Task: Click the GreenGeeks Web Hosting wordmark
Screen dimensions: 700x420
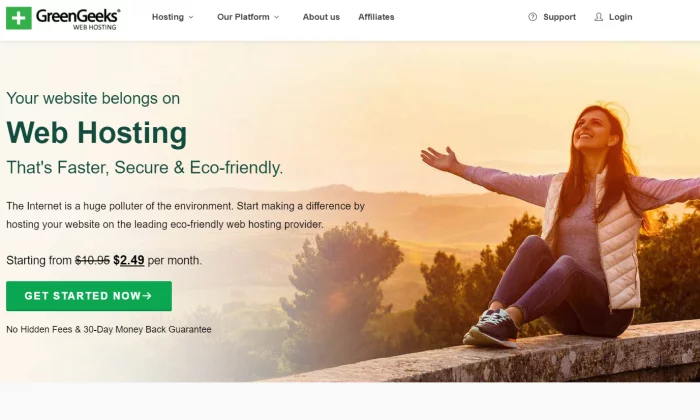Action: (x=78, y=19)
